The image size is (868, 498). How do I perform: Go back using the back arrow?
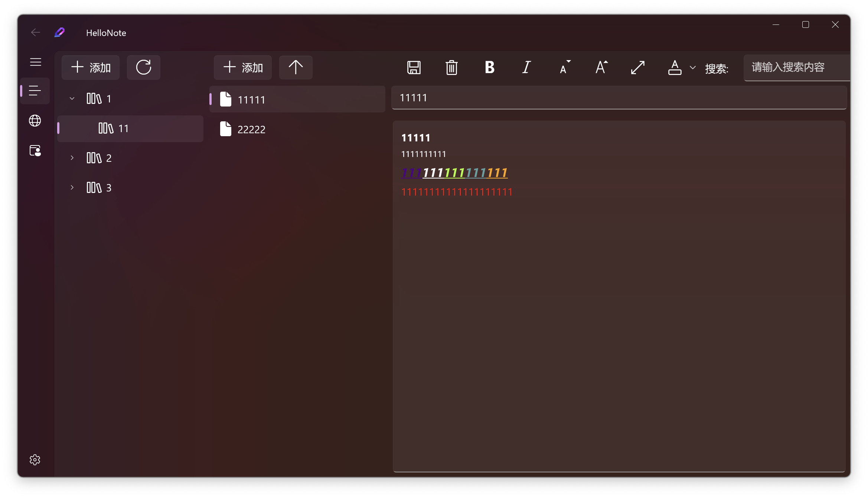pyautogui.click(x=35, y=32)
